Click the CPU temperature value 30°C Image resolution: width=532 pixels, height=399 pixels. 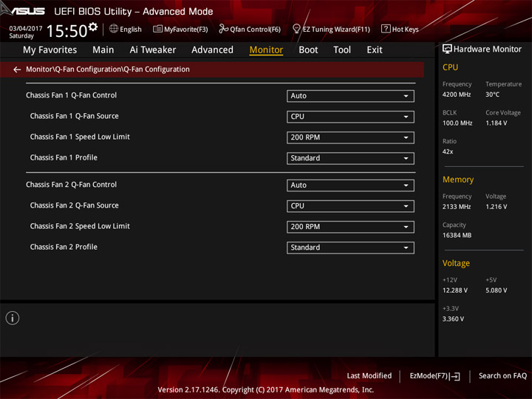click(492, 95)
